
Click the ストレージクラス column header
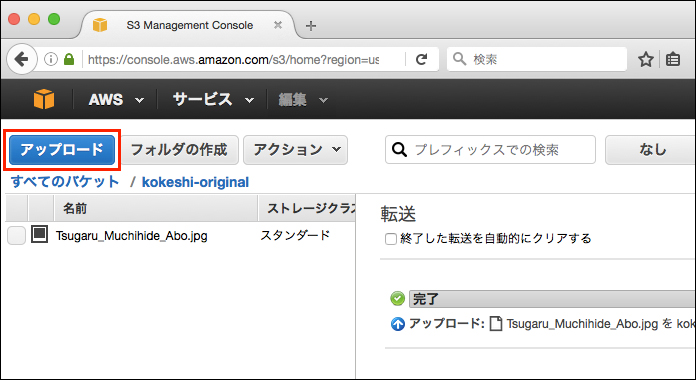click(307, 208)
